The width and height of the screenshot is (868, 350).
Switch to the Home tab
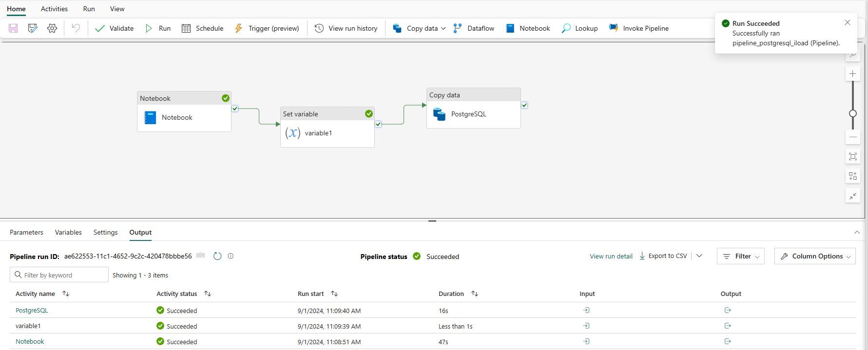pyautogui.click(x=16, y=9)
